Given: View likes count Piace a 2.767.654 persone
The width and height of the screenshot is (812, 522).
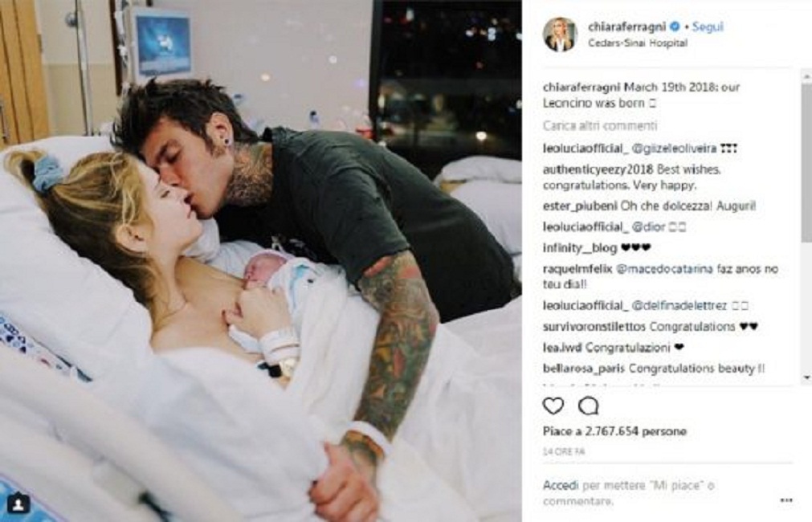Looking at the screenshot, I should coord(614,431).
